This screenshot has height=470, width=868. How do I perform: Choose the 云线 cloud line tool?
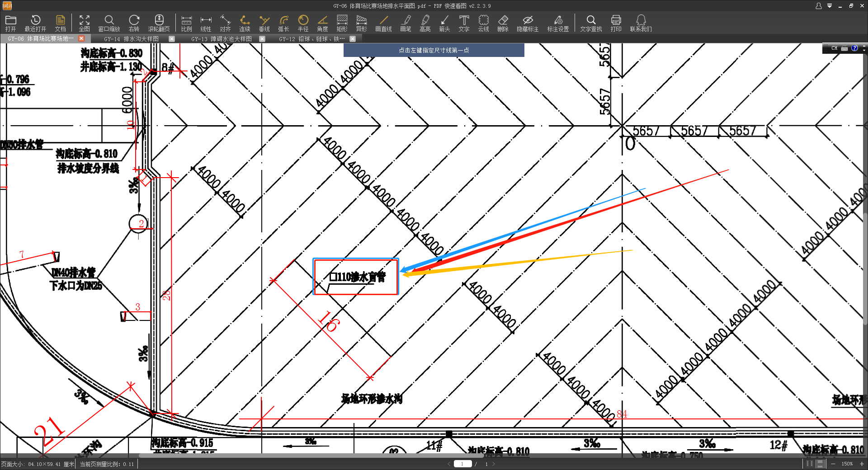click(483, 23)
